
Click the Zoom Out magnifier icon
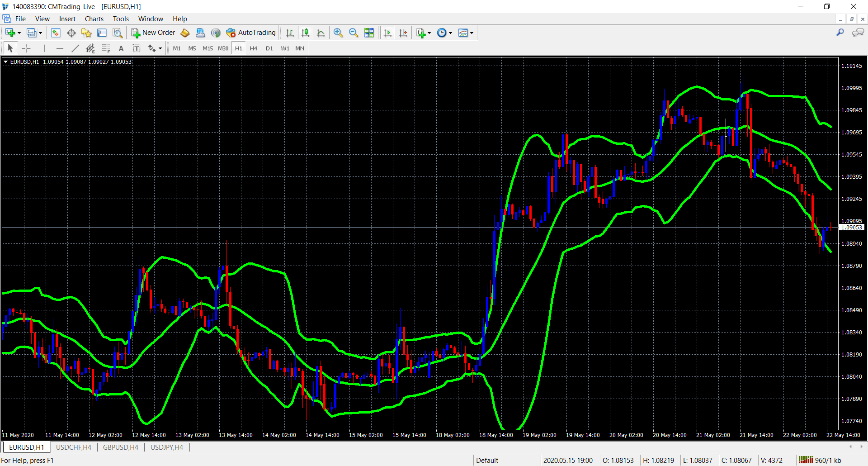[354, 33]
